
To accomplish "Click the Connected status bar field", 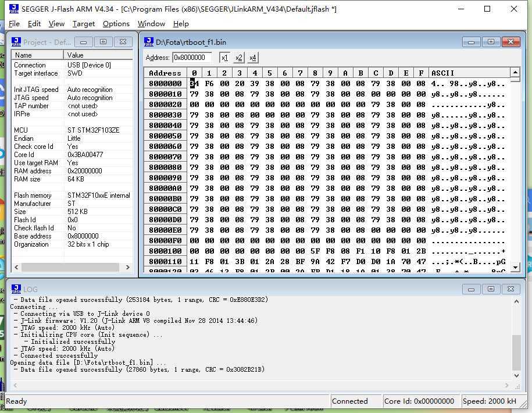I will click(x=356, y=401).
